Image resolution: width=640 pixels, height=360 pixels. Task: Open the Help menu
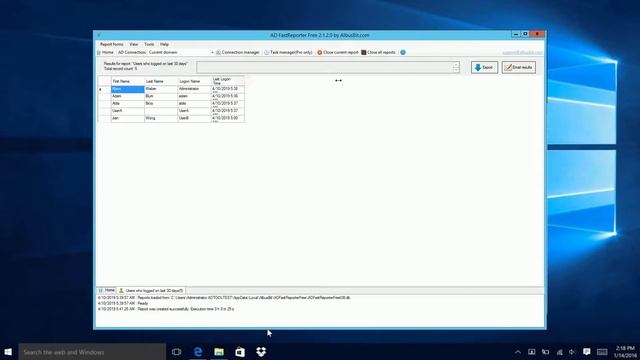coord(164,44)
